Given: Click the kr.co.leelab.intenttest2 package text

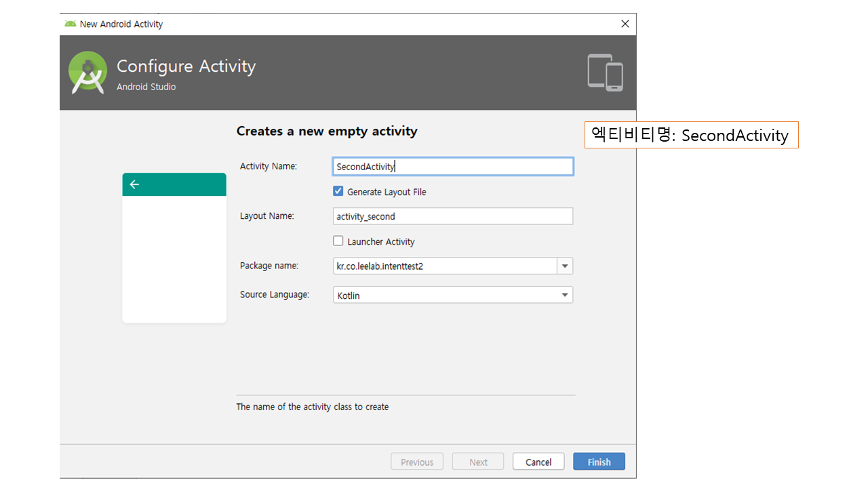Looking at the screenshot, I should (x=380, y=266).
